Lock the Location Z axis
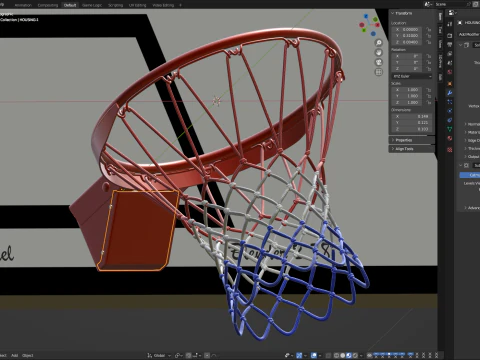Screen dimensions: 480x360 (429, 42)
